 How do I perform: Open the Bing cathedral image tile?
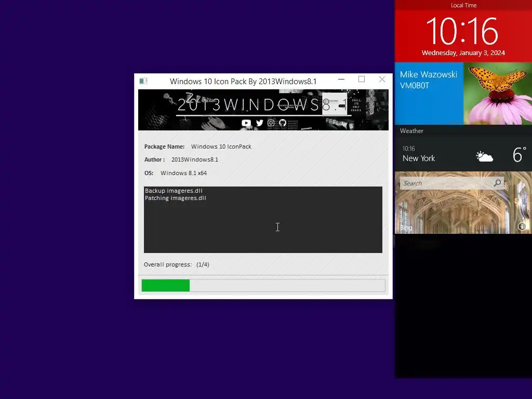463,203
